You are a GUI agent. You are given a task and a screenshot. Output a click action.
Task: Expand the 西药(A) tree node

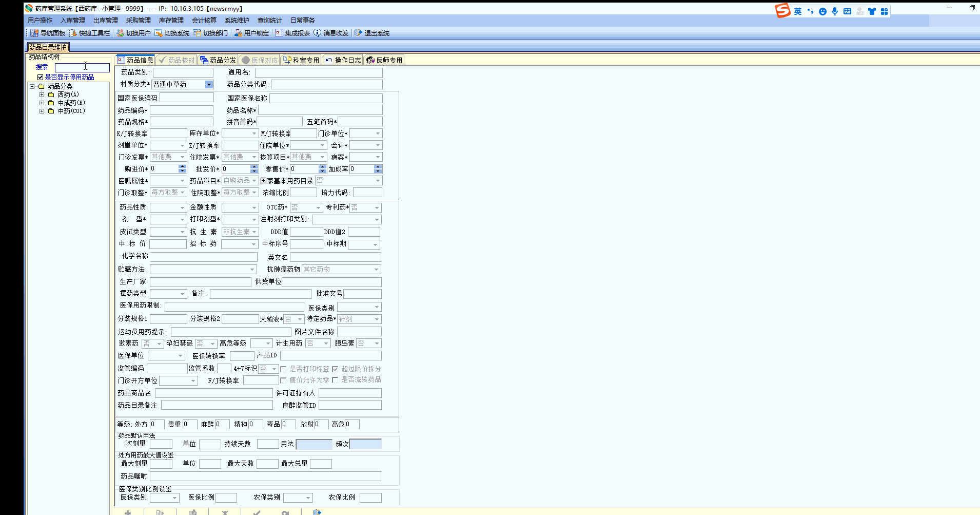coord(42,94)
